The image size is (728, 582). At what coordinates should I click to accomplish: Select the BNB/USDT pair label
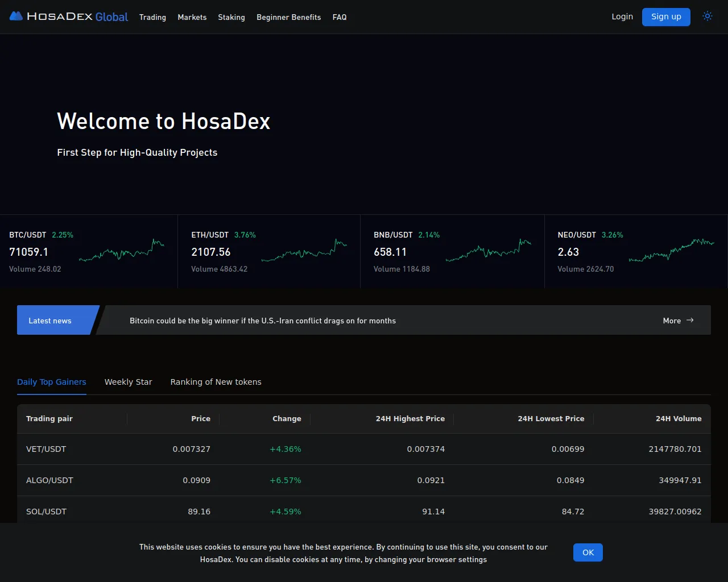tap(393, 235)
